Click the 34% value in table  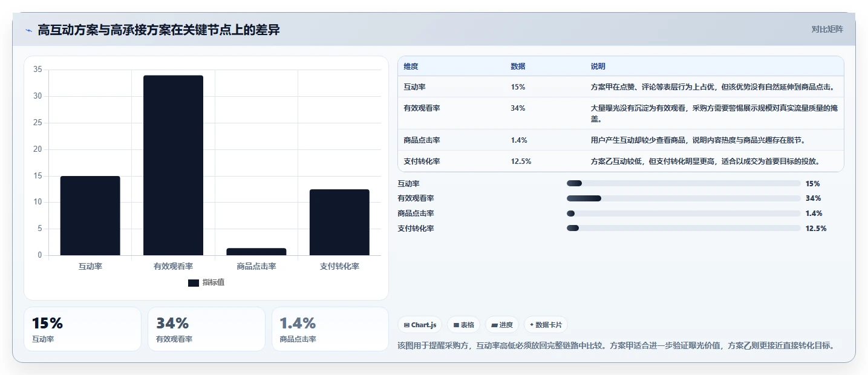[x=518, y=108]
